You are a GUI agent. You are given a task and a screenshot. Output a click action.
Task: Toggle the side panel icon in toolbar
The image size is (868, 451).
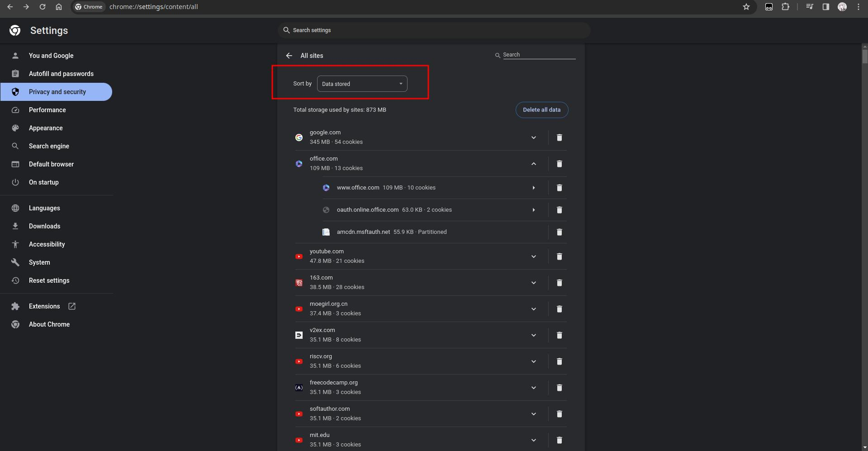(826, 7)
